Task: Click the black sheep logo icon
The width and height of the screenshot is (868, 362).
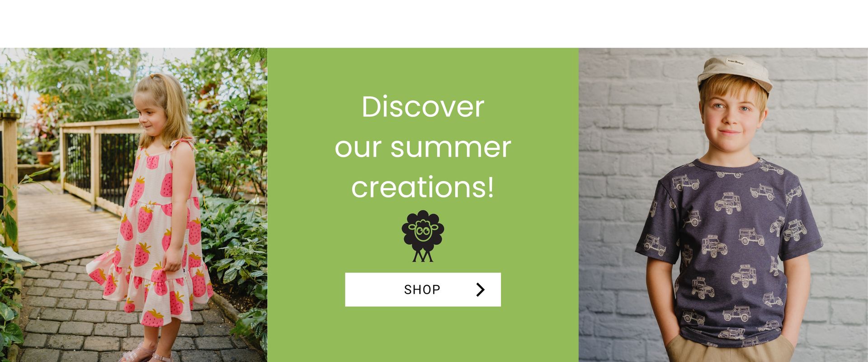Action: 423,236
